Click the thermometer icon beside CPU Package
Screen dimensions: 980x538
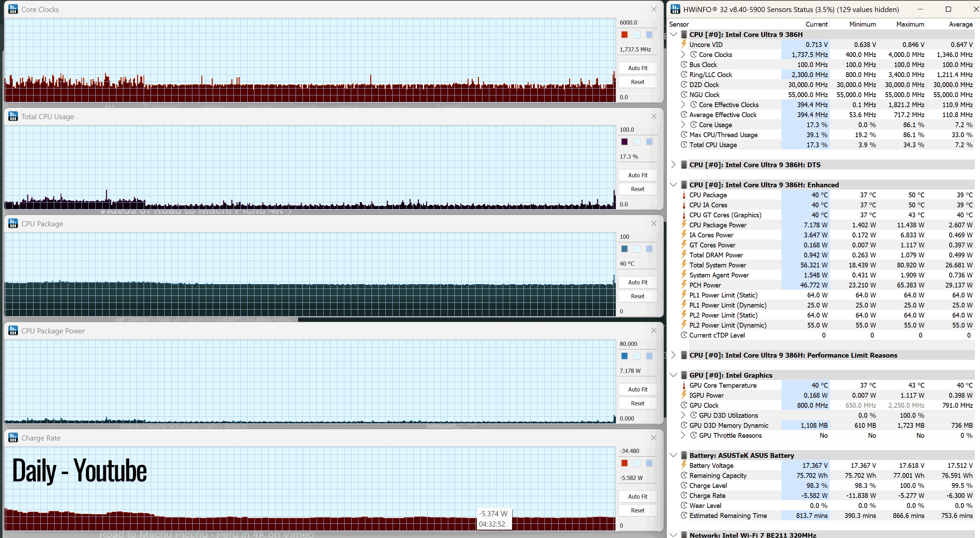(684, 195)
